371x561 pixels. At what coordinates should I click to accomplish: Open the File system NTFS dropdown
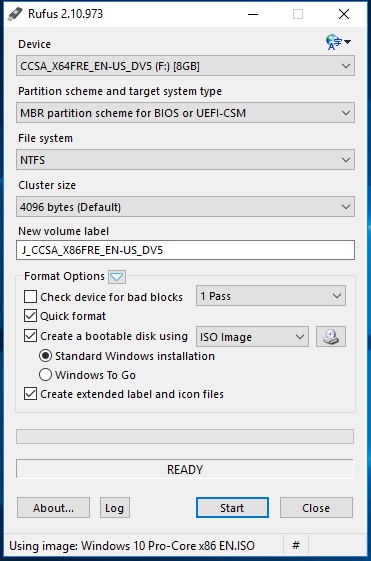coord(185,160)
